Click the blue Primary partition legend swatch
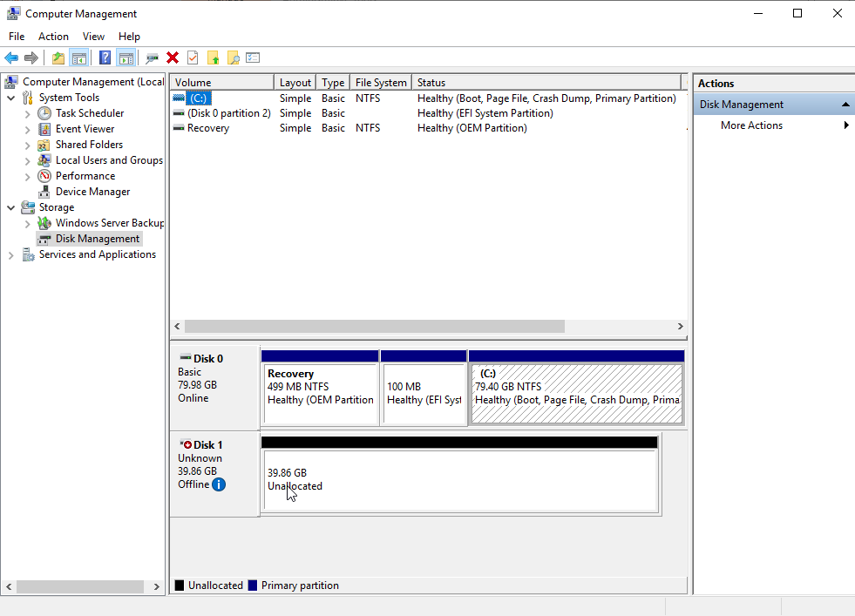Viewport: 855px width, 616px height. pos(253,586)
